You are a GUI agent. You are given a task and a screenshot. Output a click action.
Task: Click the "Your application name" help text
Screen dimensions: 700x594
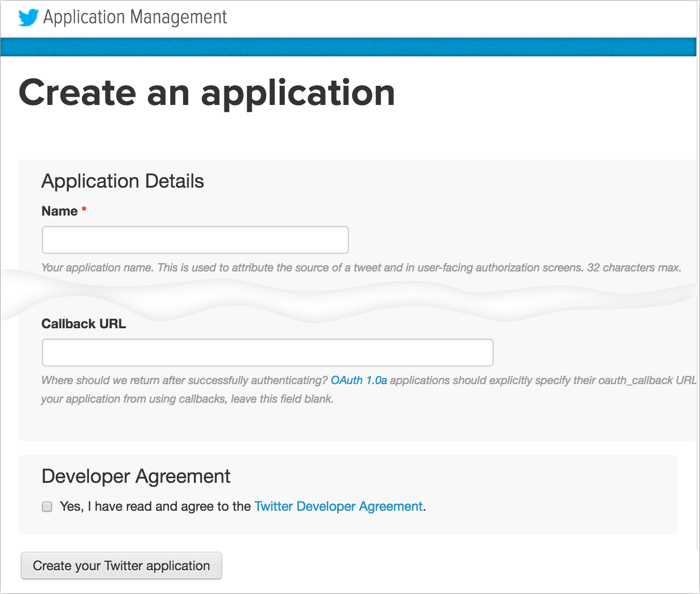(361, 268)
